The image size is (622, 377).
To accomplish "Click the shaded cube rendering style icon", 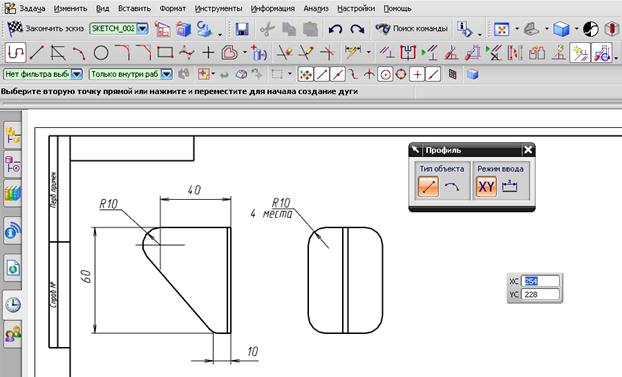I will (562, 29).
